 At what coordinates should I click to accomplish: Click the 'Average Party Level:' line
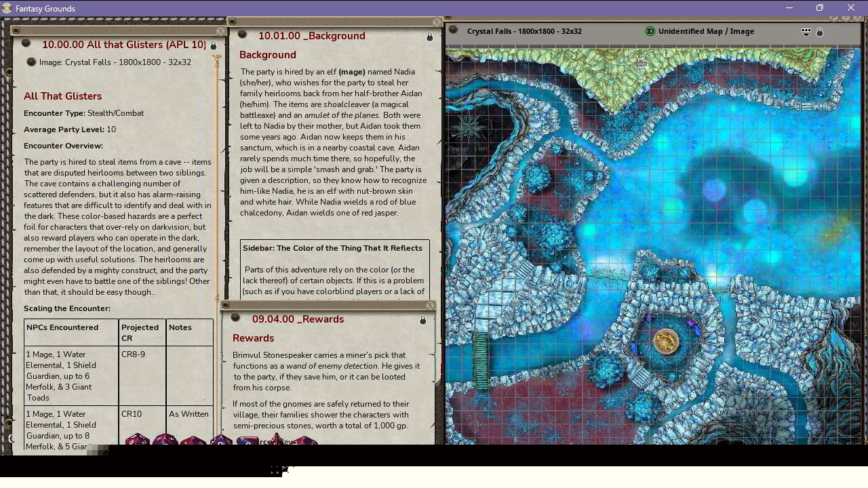click(70, 129)
